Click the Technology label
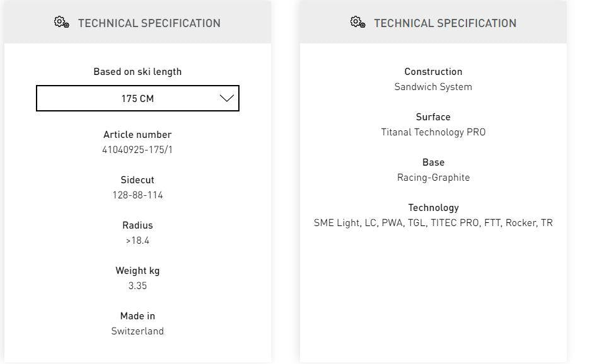The height and width of the screenshot is (364, 595). [433, 208]
